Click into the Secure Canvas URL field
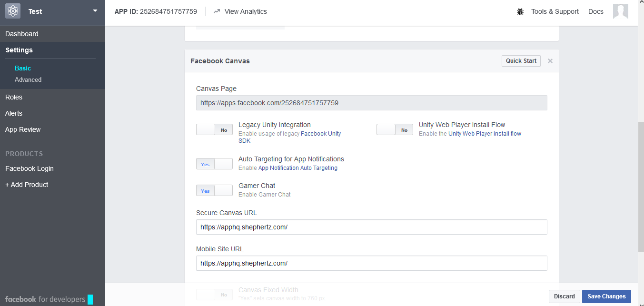The image size is (644, 306). [x=371, y=227]
